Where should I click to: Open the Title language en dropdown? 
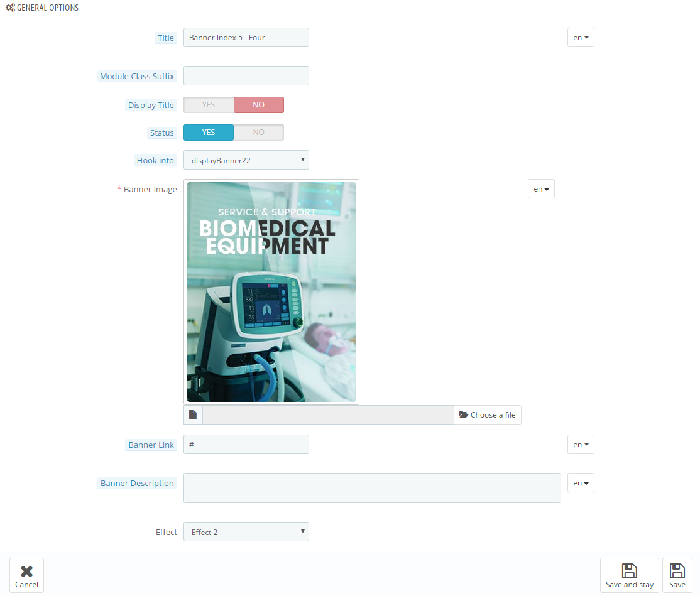click(581, 38)
